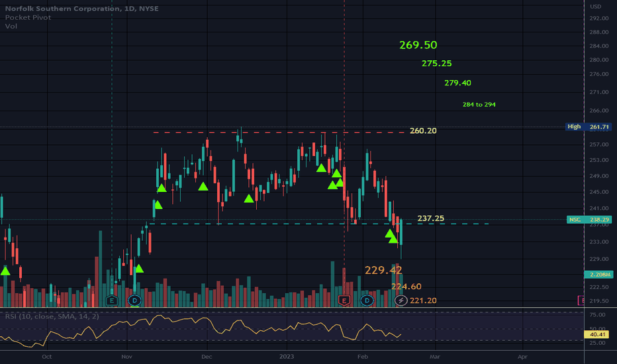Click the Nov label on time axis
Screen dimensions: 617x364
tap(126, 357)
